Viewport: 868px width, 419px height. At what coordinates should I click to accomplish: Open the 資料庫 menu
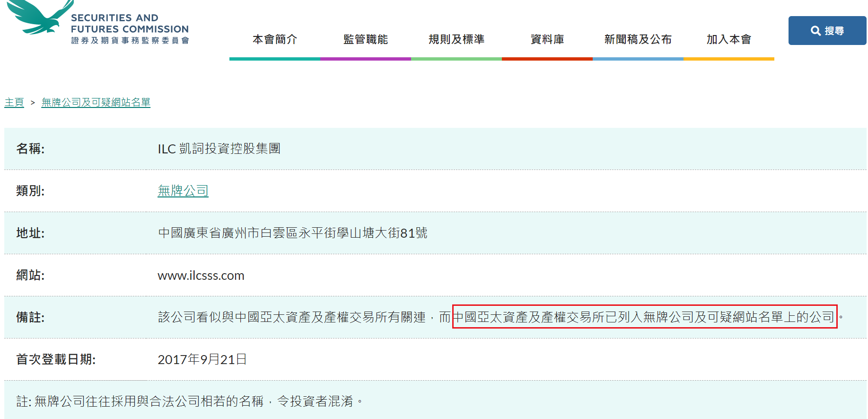[x=547, y=39]
